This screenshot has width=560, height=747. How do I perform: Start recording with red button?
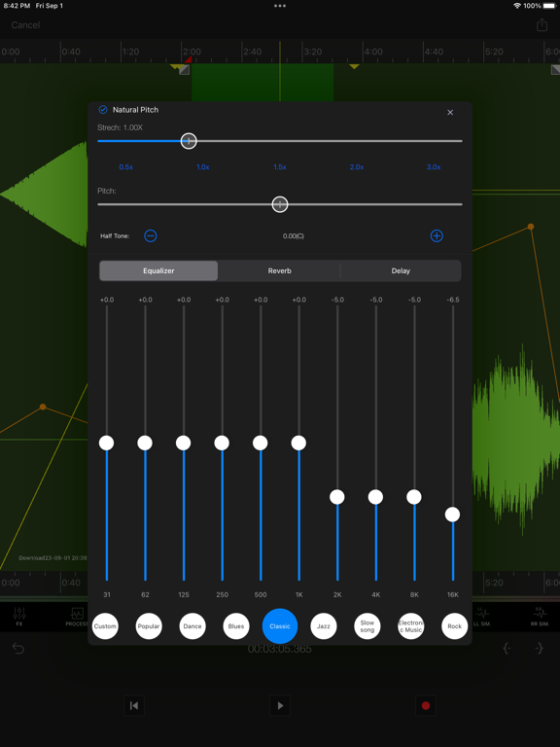click(426, 705)
